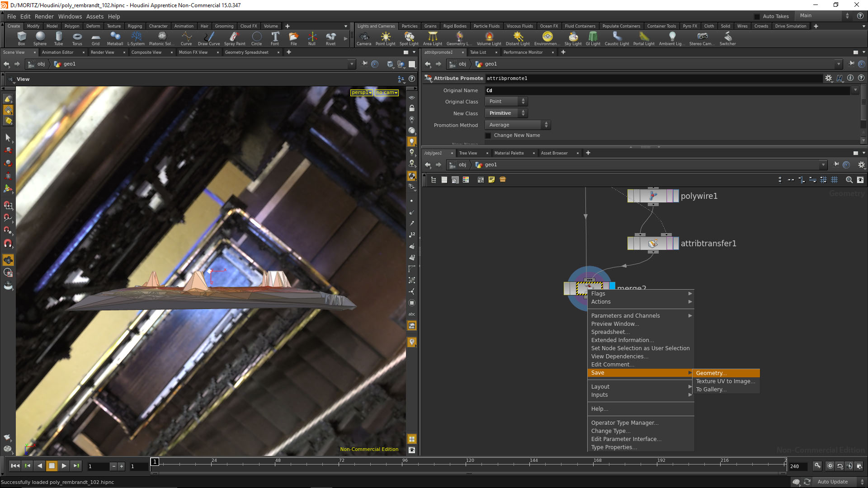Viewport: 868px width, 488px height.
Task: Switch to the Geometry Spreadsheet tab
Action: 246,52
